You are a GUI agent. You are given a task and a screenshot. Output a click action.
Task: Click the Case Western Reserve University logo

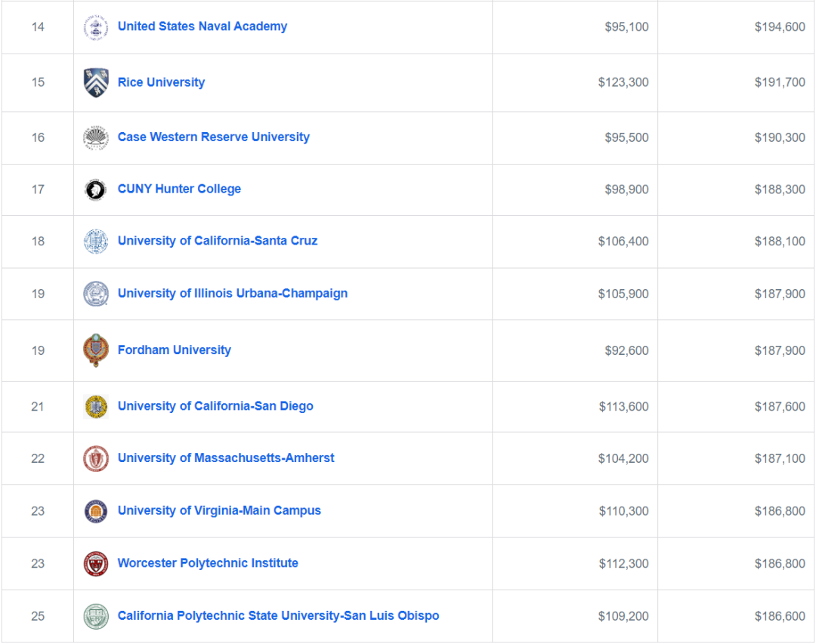(x=96, y=137)
